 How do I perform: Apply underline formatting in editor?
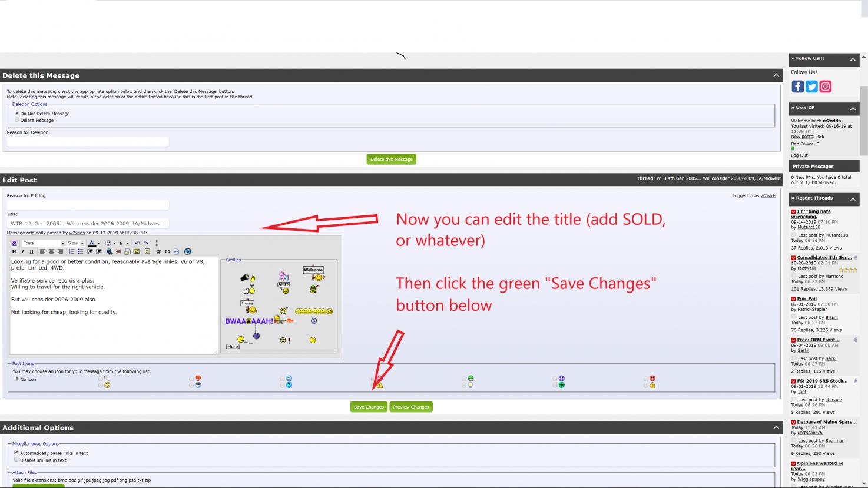31,251
